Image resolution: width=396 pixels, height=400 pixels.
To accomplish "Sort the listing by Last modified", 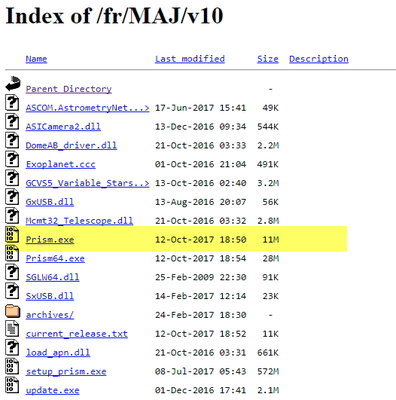I will click(190, 59).
